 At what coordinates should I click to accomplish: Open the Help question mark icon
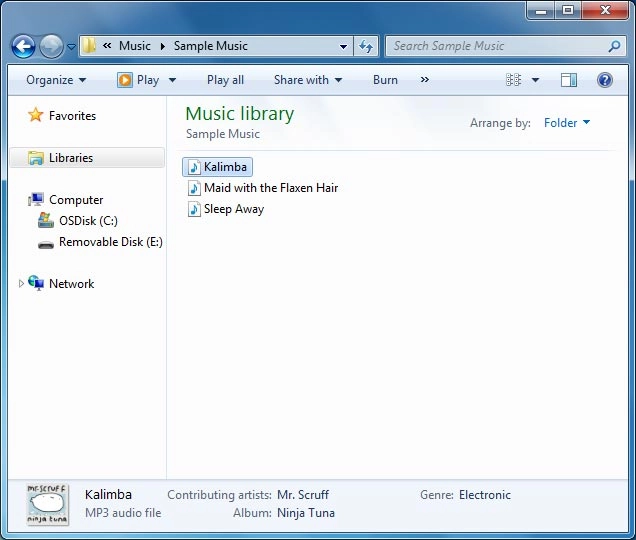(x=604, y=80)
